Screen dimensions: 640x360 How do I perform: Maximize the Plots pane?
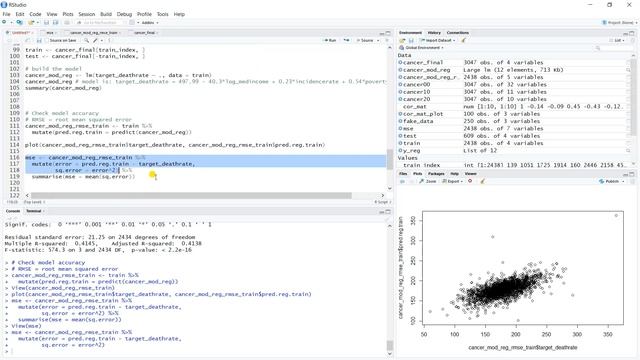click(632, 174)
